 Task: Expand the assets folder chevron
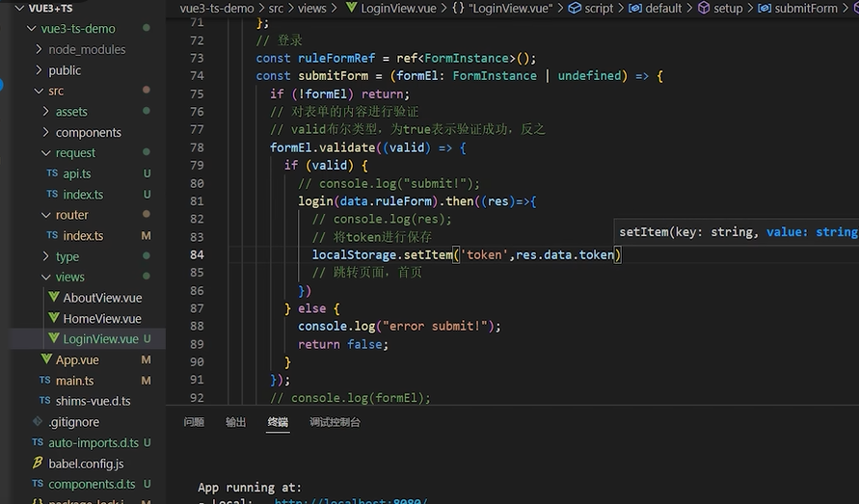(46, 112)
